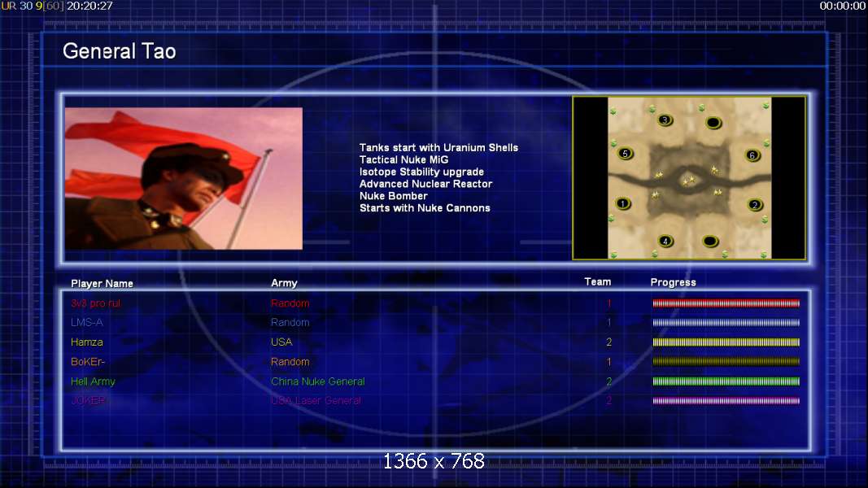868x488 pixels.
Task: Click the 00:00:00 timer readout
Action: 843,6
